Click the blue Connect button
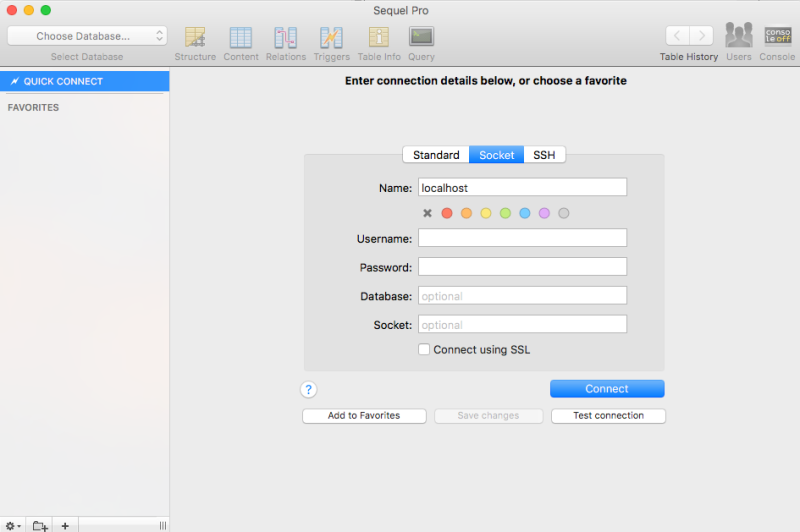Viewport: 800px width, 532px height. pos(607,389)
